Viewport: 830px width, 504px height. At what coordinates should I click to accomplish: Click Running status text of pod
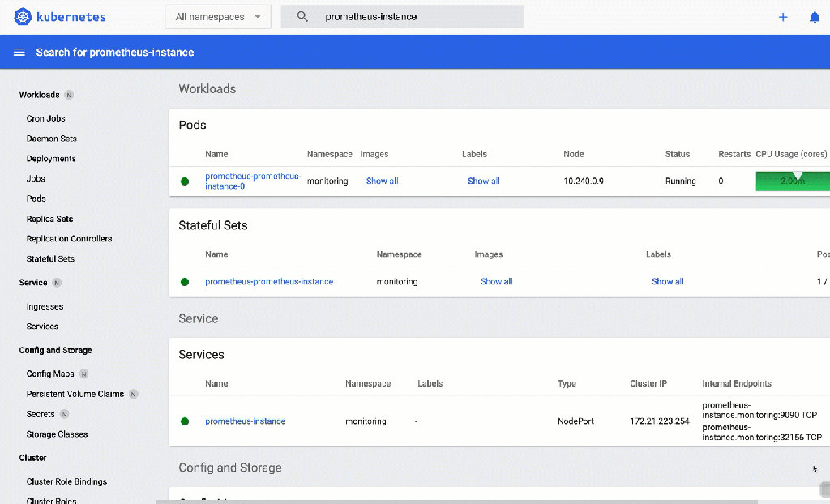pyautogui.click(x=680, y=181)
